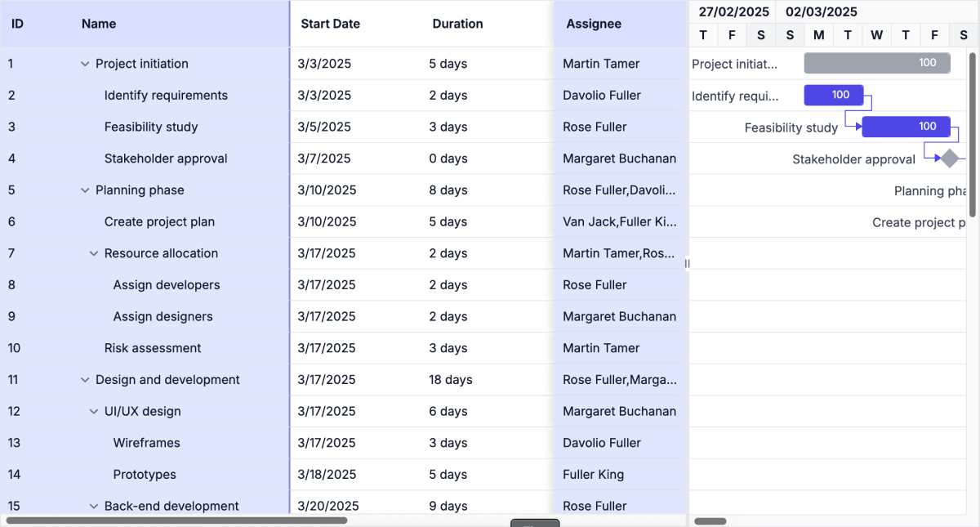Sort tasks by the Name column header
The image size is (980, 527).
(x=99, y=24)
